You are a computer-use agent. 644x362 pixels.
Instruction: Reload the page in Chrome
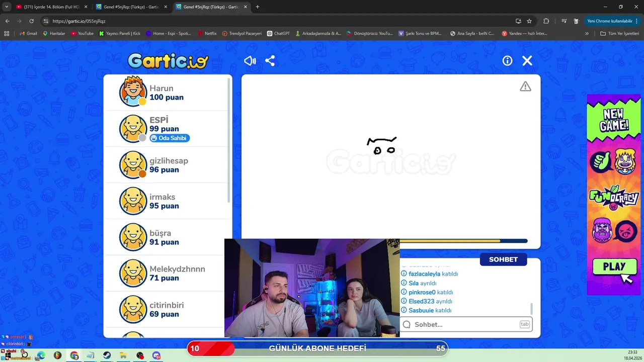click(x=31, y=21)
